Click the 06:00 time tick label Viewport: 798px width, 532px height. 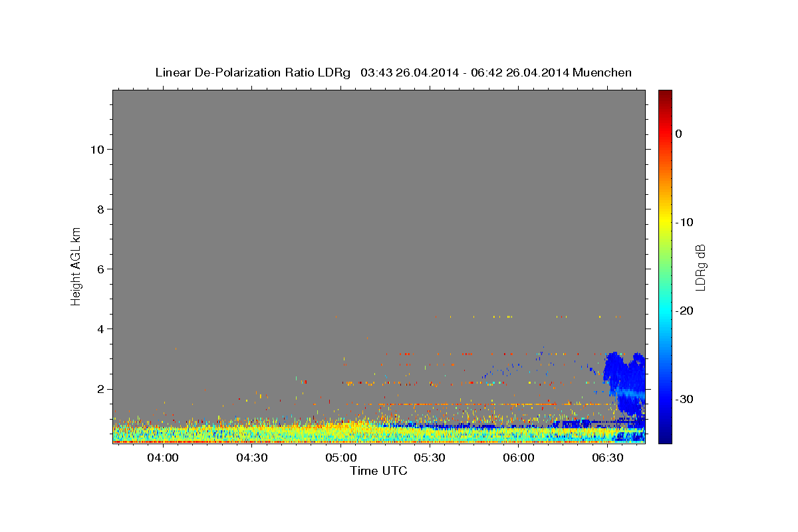click(519, 458)
